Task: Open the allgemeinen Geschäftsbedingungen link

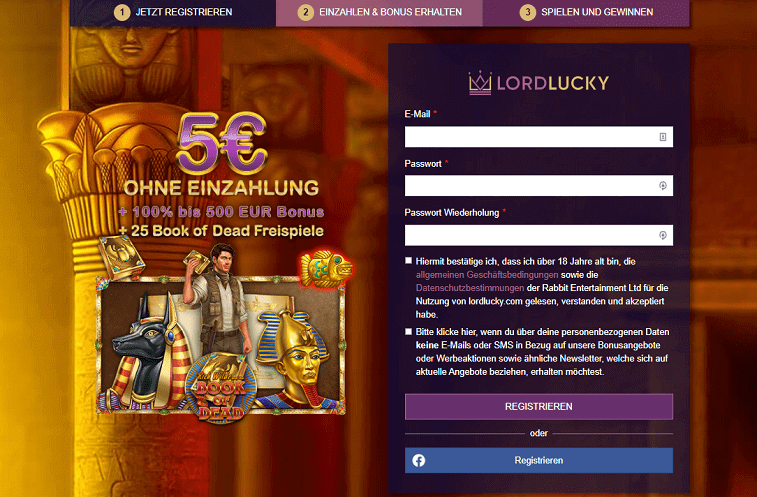Action: point(487,275)
